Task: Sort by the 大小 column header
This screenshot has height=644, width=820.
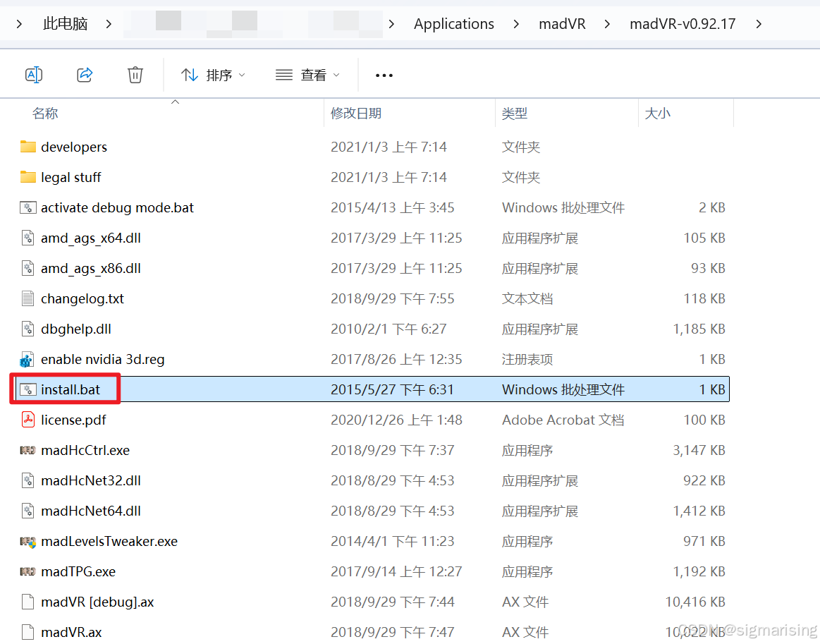Action: tap(657, 113)
